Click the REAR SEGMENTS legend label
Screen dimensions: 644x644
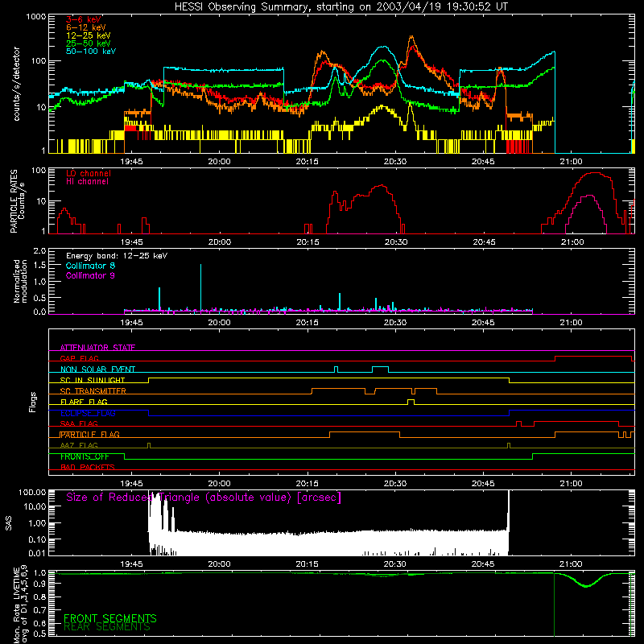coord(107,627)
